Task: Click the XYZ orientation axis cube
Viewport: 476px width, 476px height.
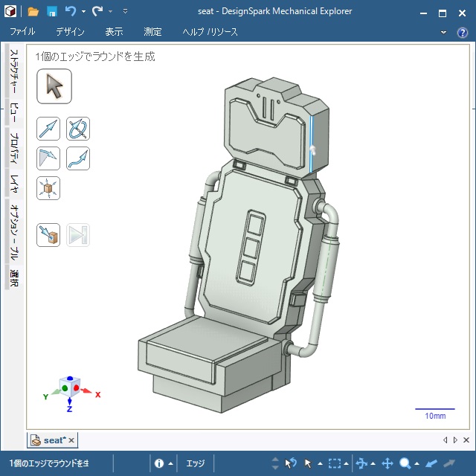Action: click(71, 387)
